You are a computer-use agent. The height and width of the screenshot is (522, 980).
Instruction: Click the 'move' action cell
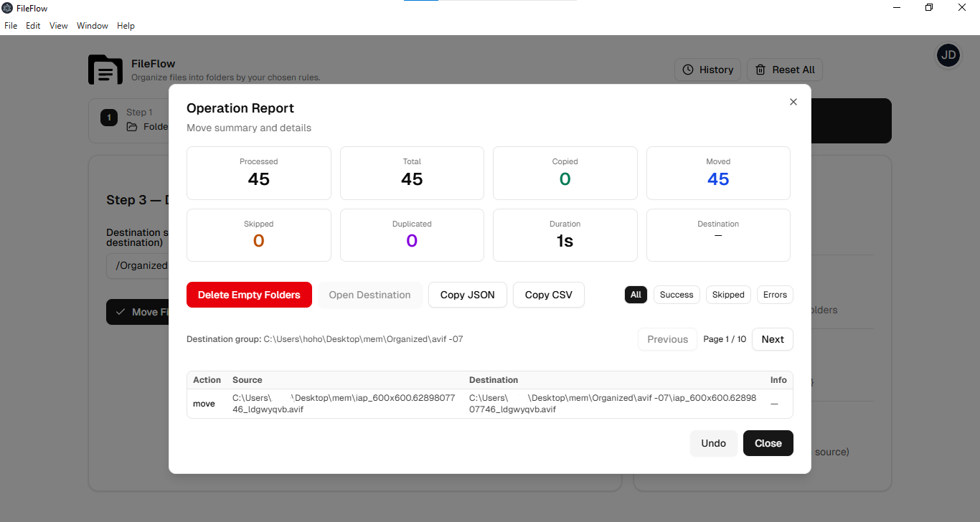pyautogui.click(x=204, y=404)
